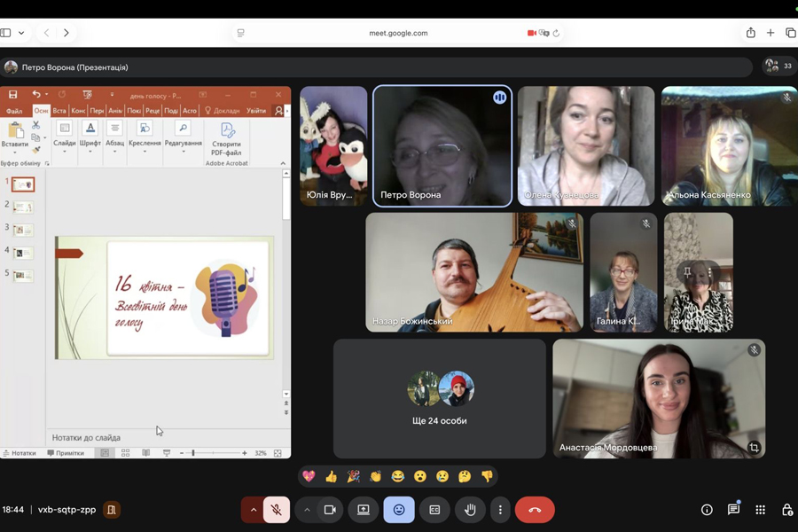Switch to the Конс ribbon tab

click(x=78, y=111)
